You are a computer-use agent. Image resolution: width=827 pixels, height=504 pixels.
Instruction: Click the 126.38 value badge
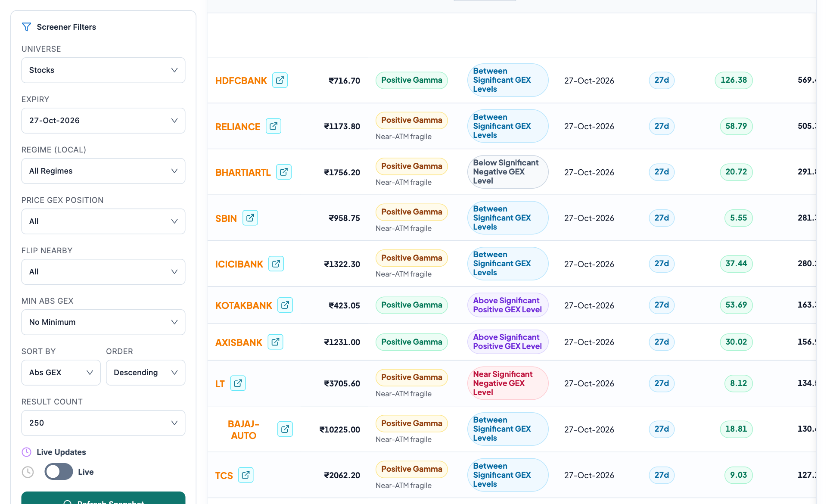pos(734,80)
